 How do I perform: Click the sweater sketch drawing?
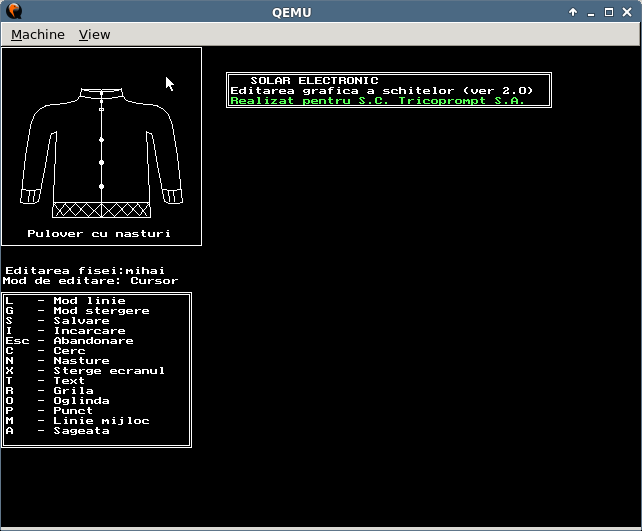(102, 152)
